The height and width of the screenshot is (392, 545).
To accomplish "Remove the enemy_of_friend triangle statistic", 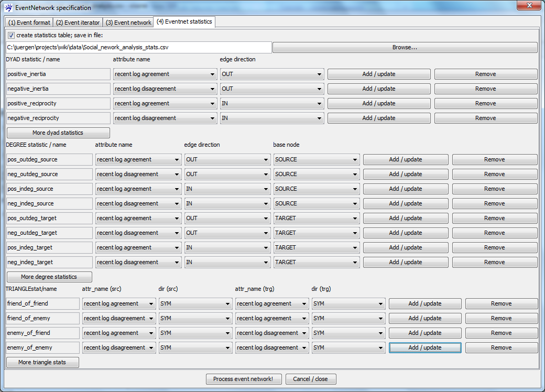I will coord(502,333).
